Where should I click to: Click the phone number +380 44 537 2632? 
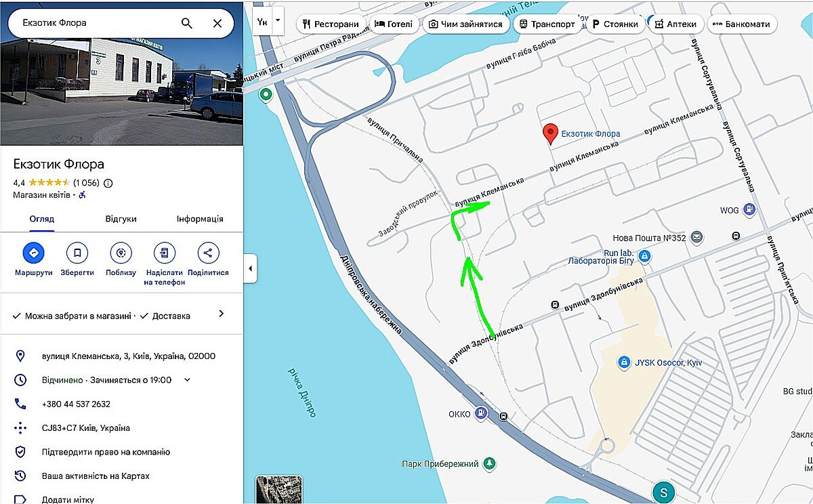(76, 404)
